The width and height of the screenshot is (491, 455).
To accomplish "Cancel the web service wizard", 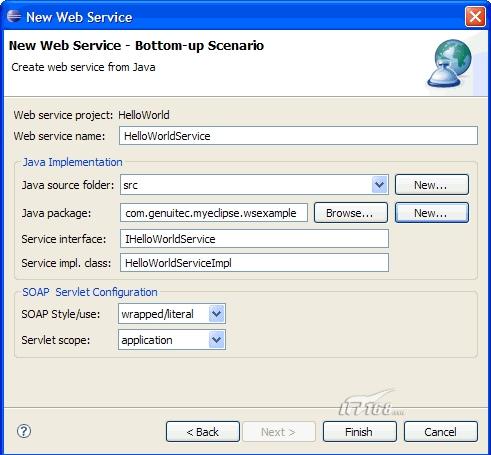I will [441, 432].
